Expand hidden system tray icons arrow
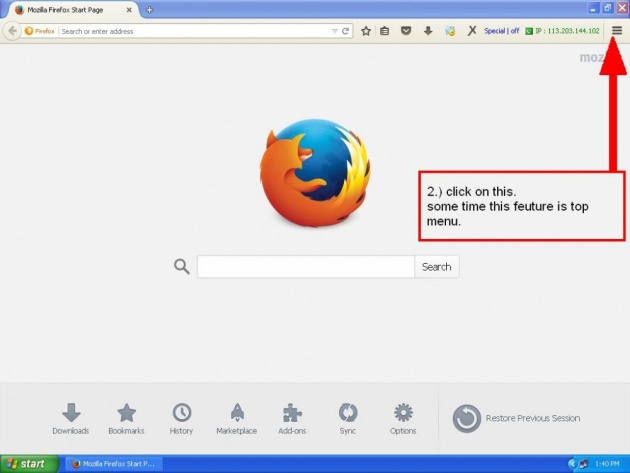 tap(572, 464)
